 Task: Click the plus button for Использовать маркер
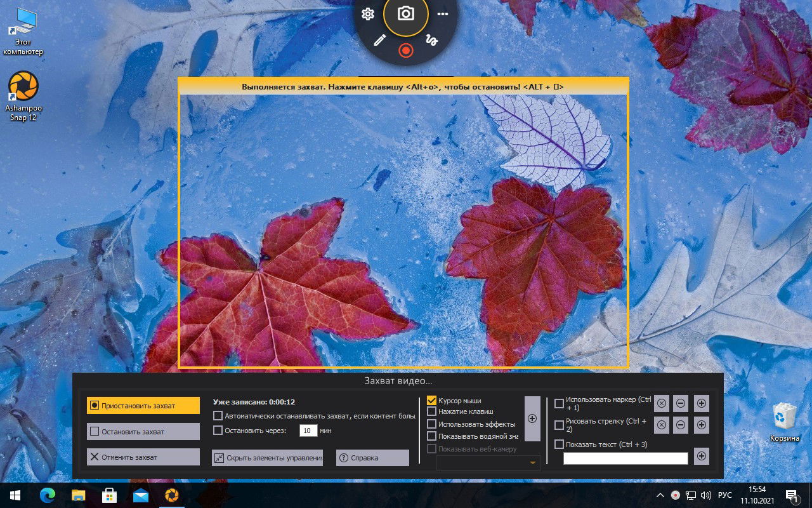pos(701,403)
